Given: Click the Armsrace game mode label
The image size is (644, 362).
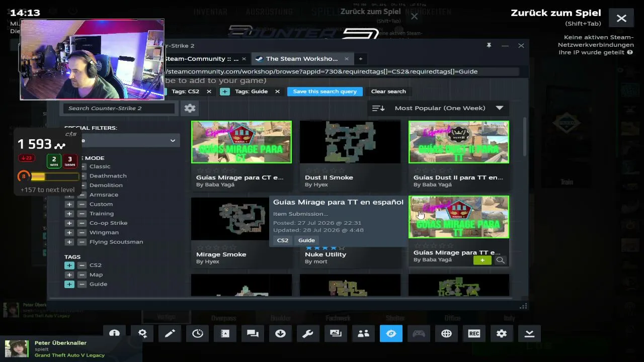Looking at the screenshot, I should coord(104,195).
